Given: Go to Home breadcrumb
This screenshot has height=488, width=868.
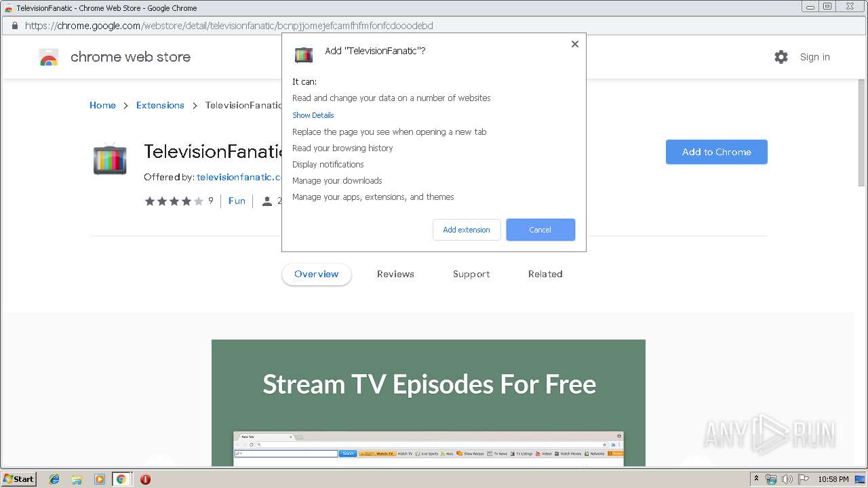Looking at the screenshot, I should (x=102, y=105).
